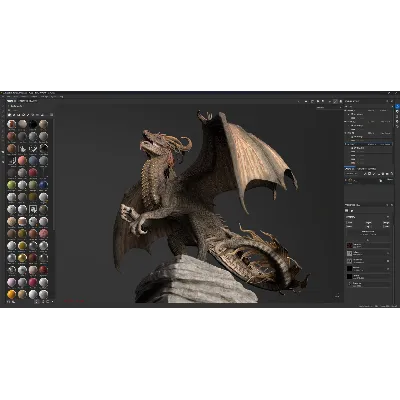This screenshot has width=400, height=400.
Task: Choose the hand icon asset thumbnail
Action: [22, 149]
